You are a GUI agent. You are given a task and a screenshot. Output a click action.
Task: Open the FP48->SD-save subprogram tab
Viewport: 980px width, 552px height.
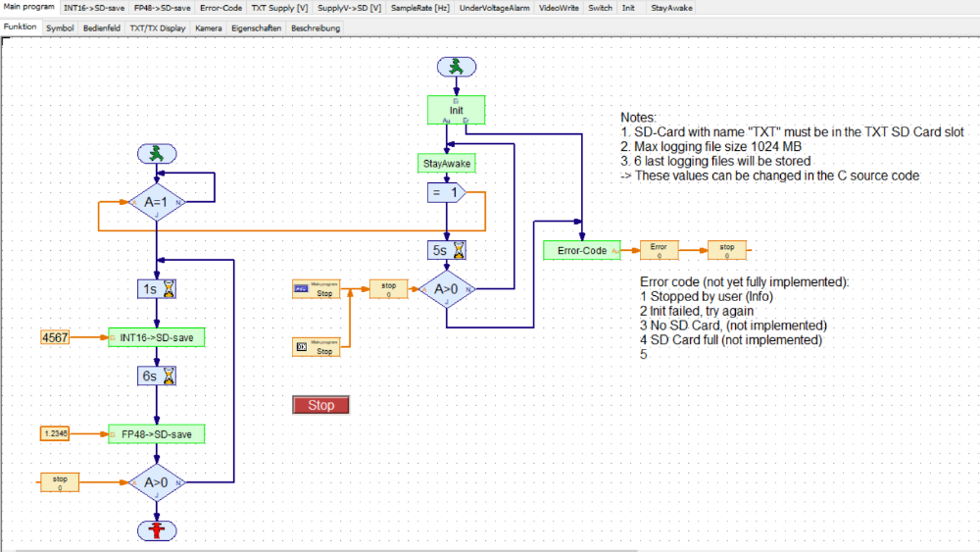click(x=162, y=8)
